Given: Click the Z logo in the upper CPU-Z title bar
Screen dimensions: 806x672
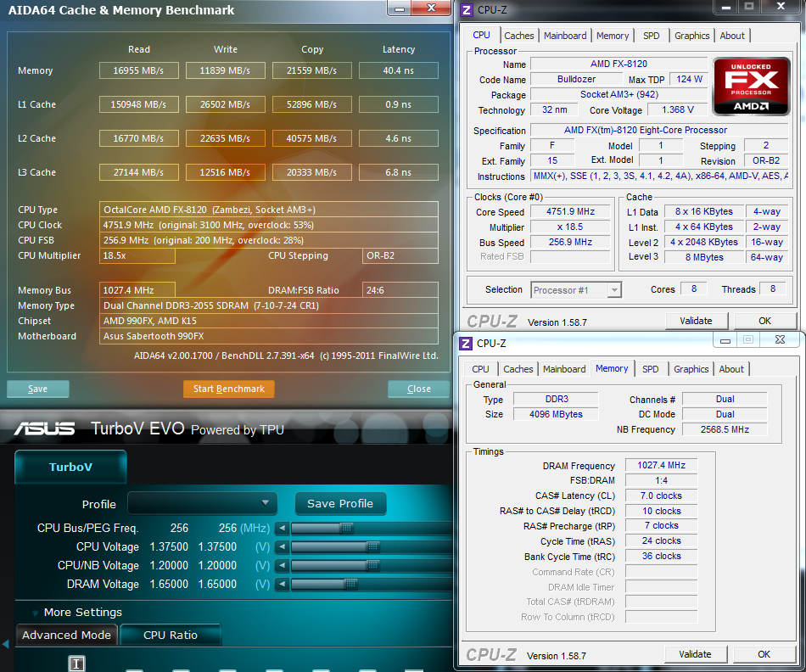Looking at the screenshot, I should coord(467,10).
